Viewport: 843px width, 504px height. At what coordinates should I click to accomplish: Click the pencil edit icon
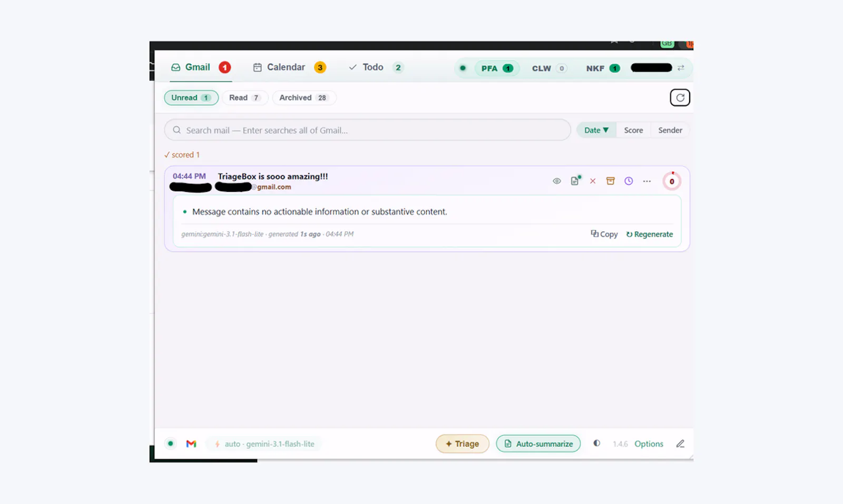680,444
